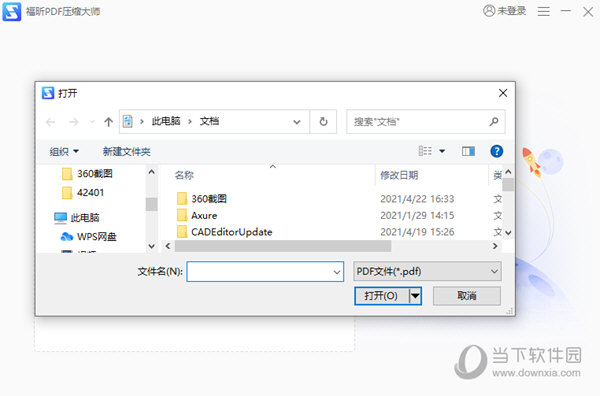
Task: Select WPS网盘 in navigation tree
Action: (88, 236)
